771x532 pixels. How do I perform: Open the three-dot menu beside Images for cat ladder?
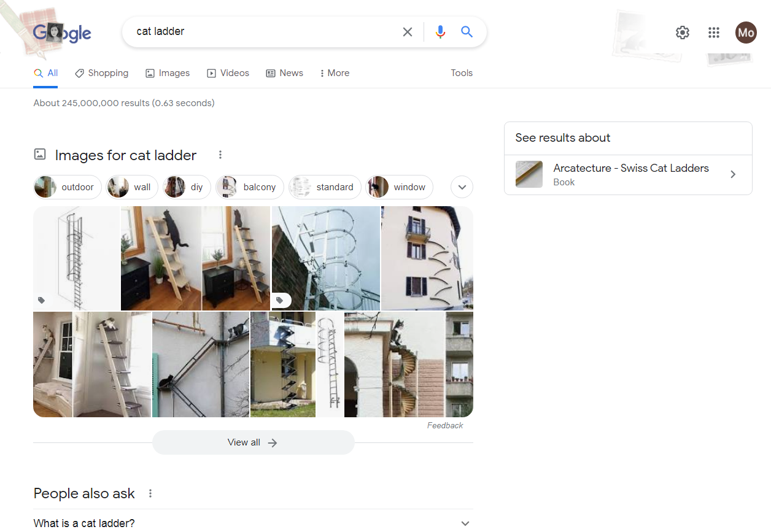[220, 155]
